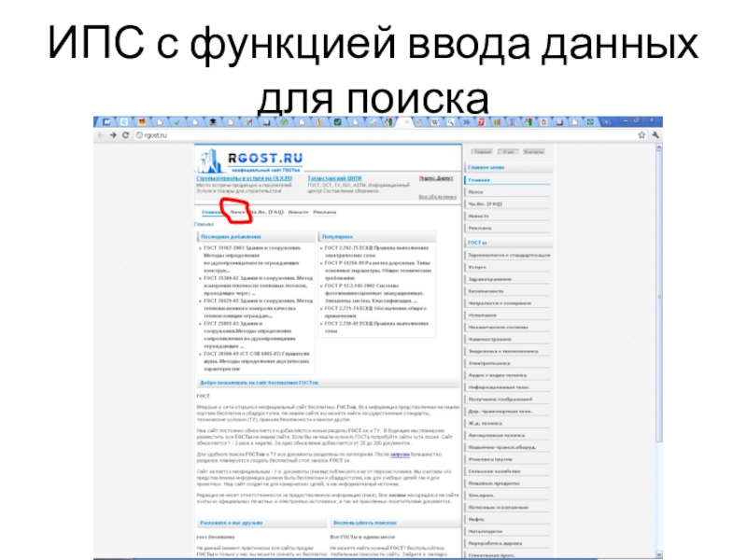Screen dimensions: 747x560
Task: Select Реклама in the sidebar main menu
Action: tap(507, 228)
